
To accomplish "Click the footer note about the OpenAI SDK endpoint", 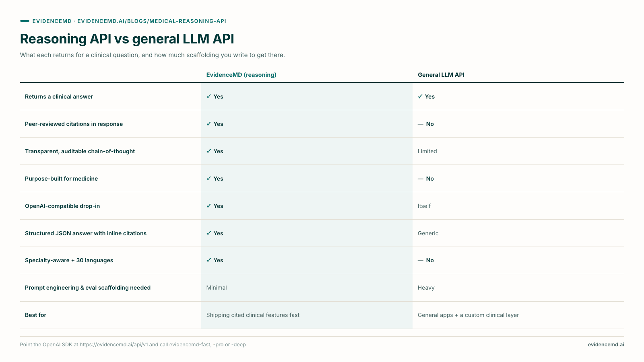I will [x=133, y=345].
